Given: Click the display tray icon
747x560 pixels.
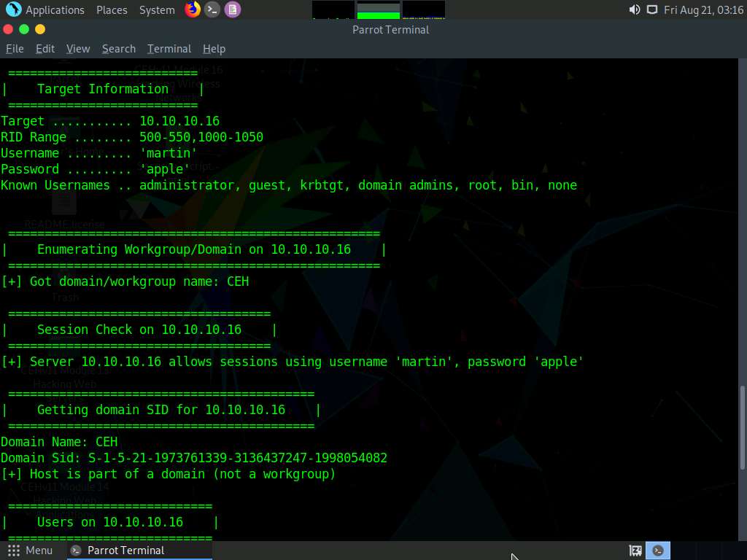Looking at the screenshot, I should (x=651, y=9).
